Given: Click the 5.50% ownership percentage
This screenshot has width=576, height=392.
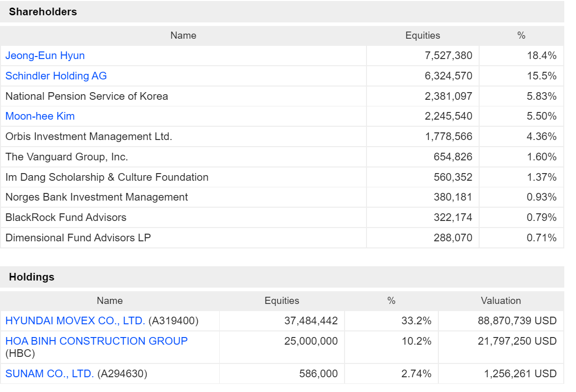Looking at the screenshot, I should coord(541,116).
